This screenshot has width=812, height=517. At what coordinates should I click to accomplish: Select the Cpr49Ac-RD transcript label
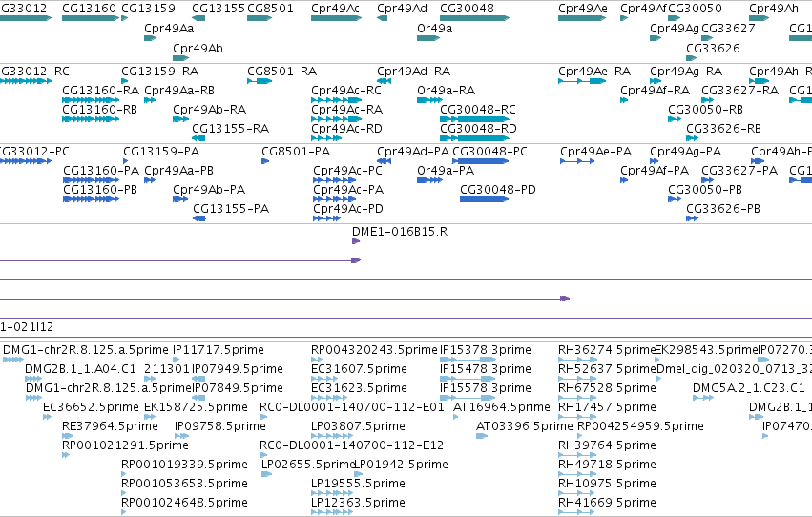pyautogui.click(x=346, y=129)
